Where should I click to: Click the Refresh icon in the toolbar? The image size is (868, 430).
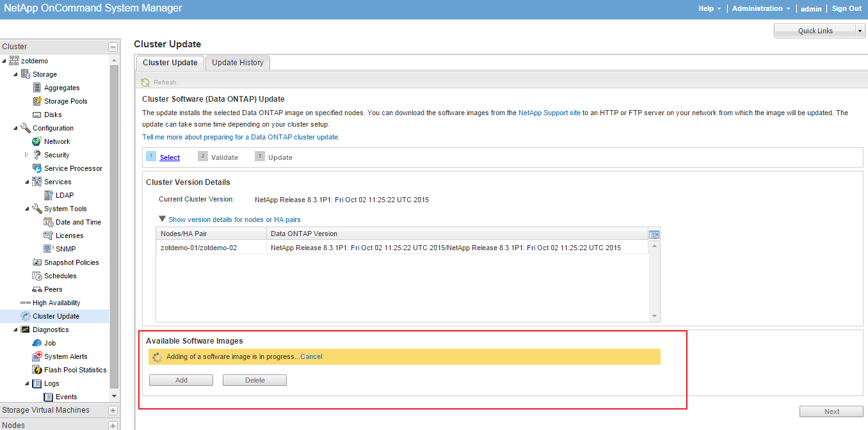(145, 82)
